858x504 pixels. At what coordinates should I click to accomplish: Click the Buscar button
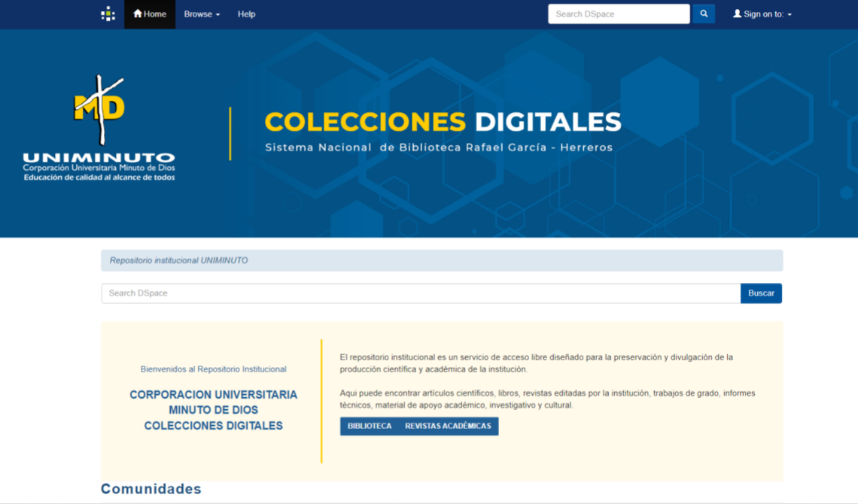point(761,293)
